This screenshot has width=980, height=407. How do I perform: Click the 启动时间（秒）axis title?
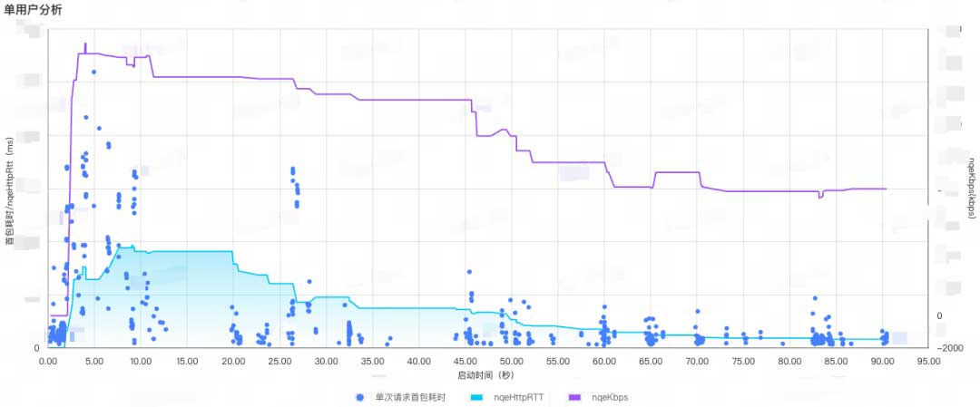[487, 375]
